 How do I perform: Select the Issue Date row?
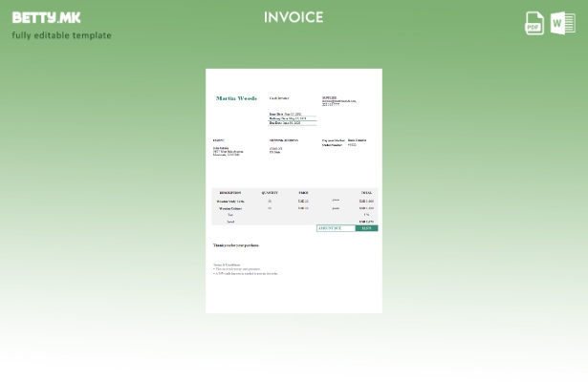coord(286,114)
